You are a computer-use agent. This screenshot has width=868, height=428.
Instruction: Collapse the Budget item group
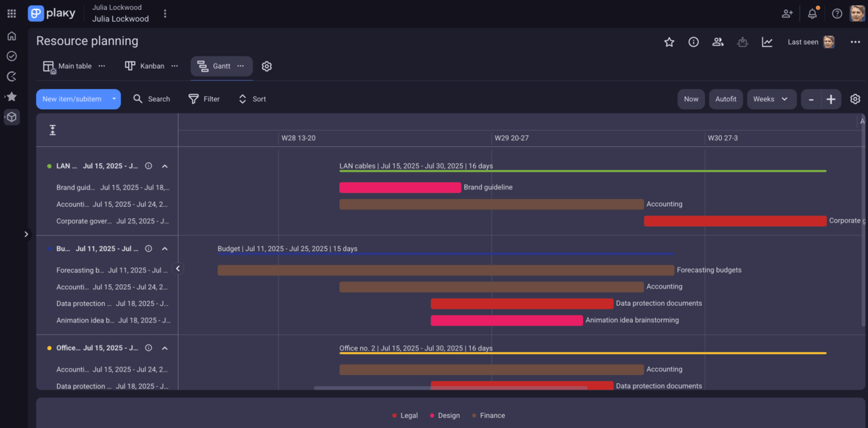tap(165, 248)
